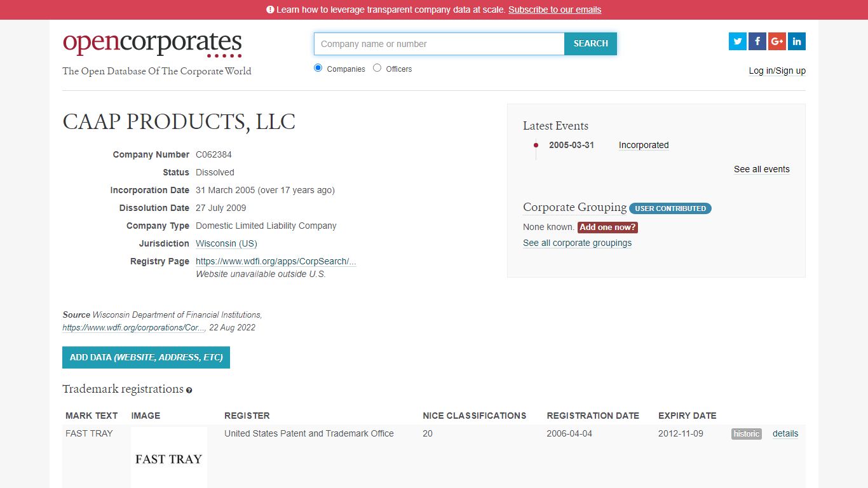868x488 pixels.
Task: Click company number C062384
Action: coord(214,154)
